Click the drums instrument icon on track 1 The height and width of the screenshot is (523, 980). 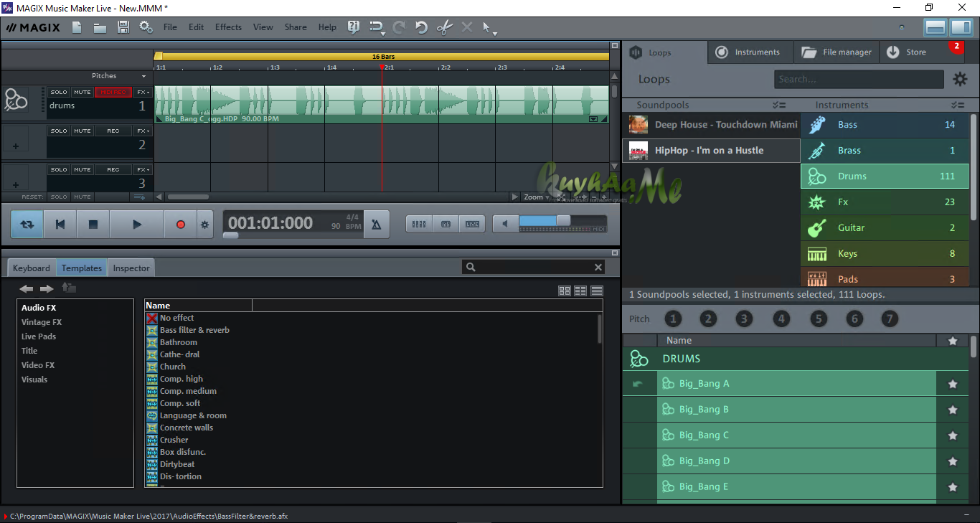(x=16, y=100)
